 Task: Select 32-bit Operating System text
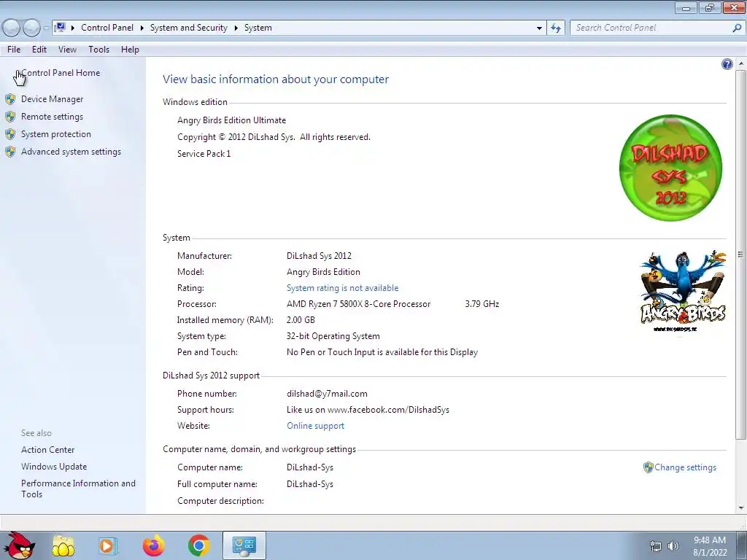point(333,336)
